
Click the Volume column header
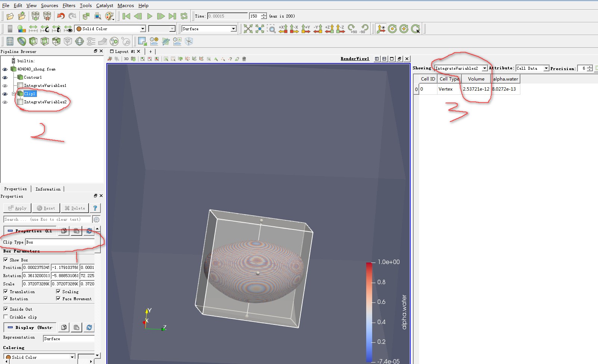click(476, 79)
